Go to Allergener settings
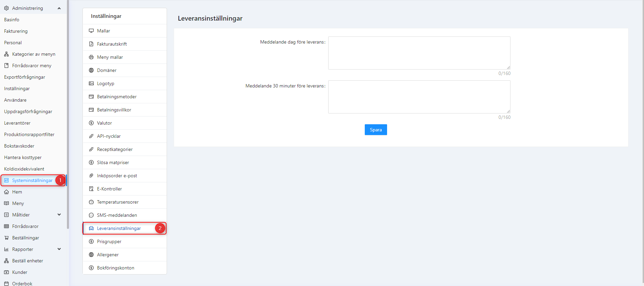Viewport: 644px width, 286px height. pos(108,255)
